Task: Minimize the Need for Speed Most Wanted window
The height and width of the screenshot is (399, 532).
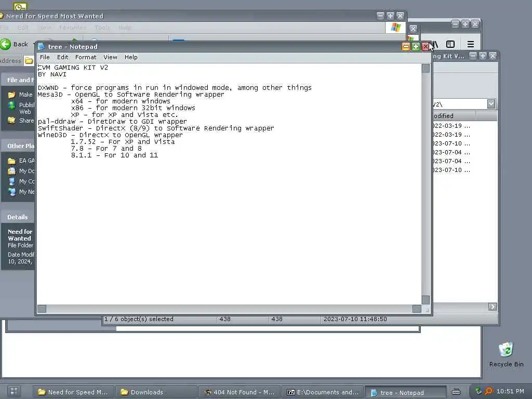Action: point(380,16)
